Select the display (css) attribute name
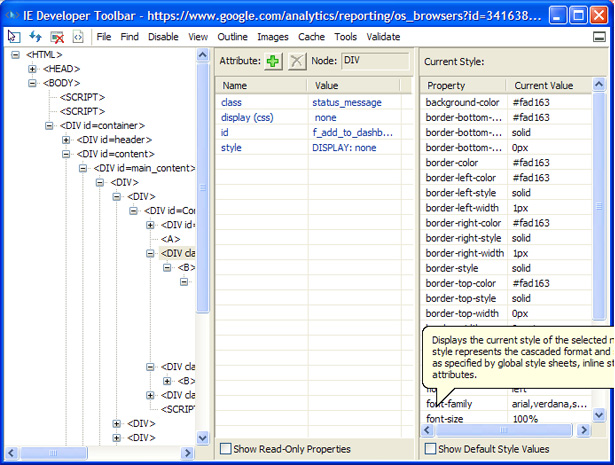Image resolution: width=615 pixels, height=465 pixels. coord(247,118)
